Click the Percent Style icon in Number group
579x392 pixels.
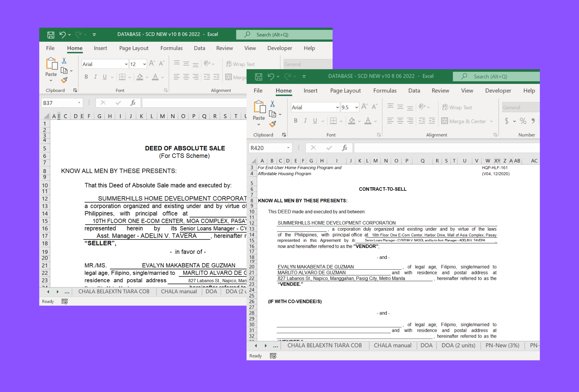click(x=523, y=121)
